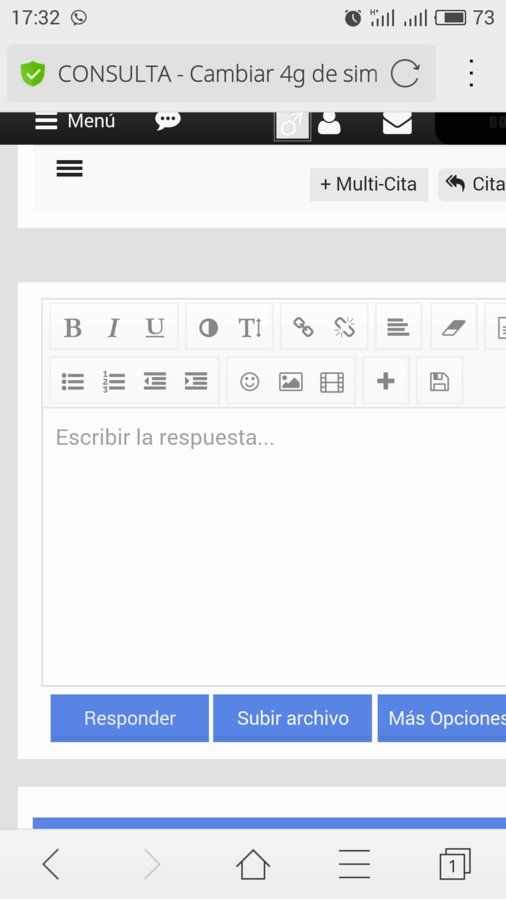Click the Cita quote button
This screenshot has height=899, width=506.
[472, 185]
